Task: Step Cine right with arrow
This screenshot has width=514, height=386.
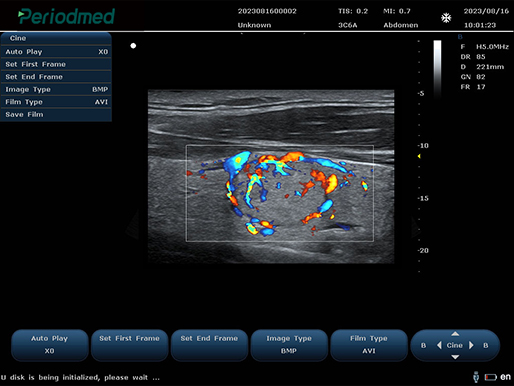Action: (471, 345)
